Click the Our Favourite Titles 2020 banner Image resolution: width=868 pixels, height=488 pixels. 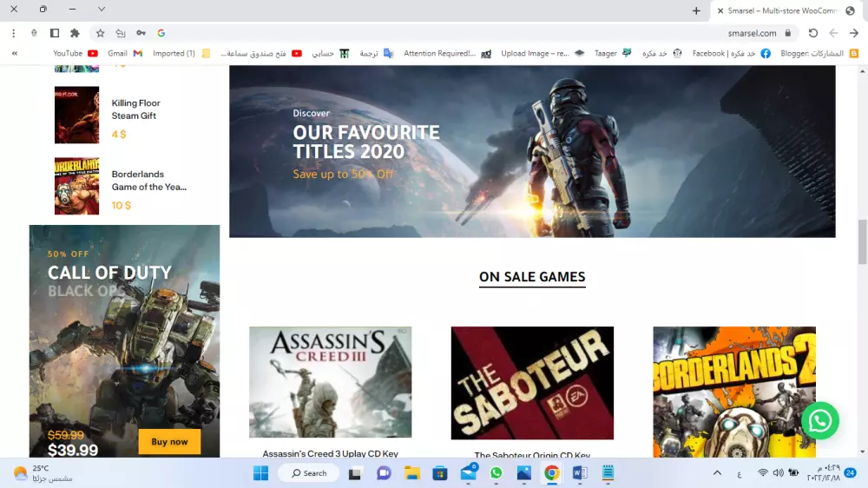pos(532,151)
